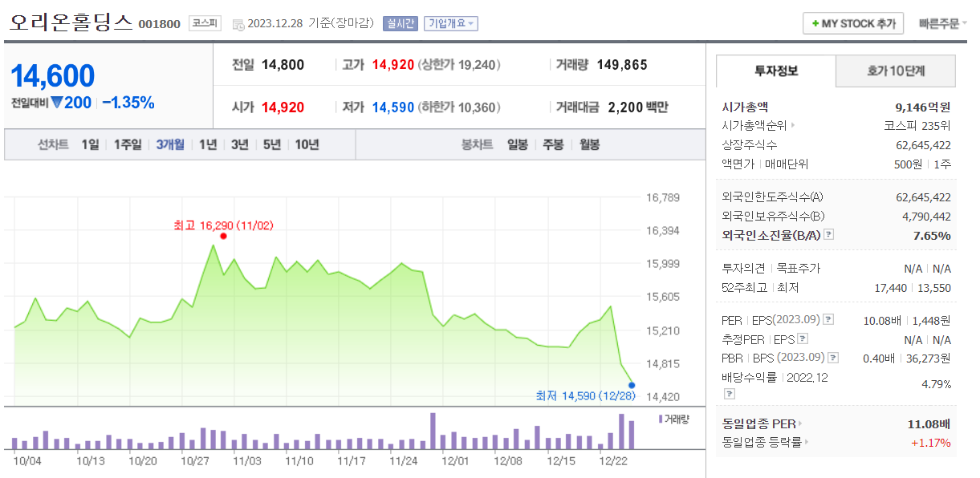This screenshot has height=478, width=980.
Task: Click the blue 최저 point on the chart
Action: tap(632, 385)
